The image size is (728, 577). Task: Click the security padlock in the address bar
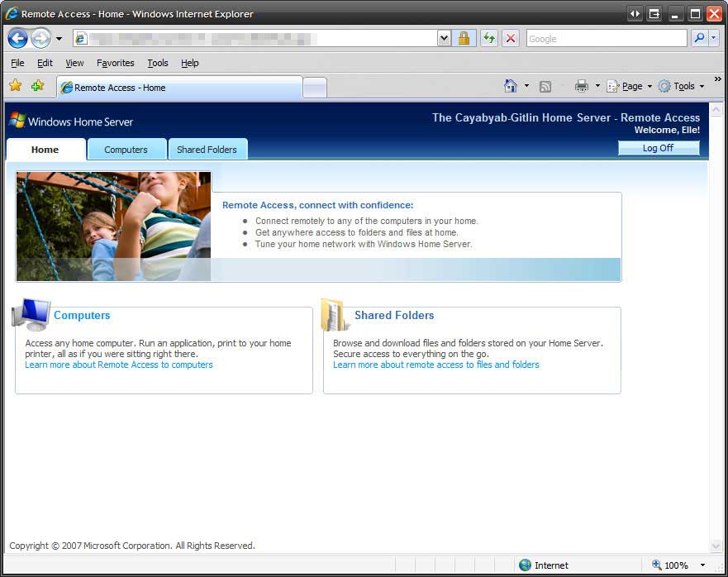click(x=464, y=38)
